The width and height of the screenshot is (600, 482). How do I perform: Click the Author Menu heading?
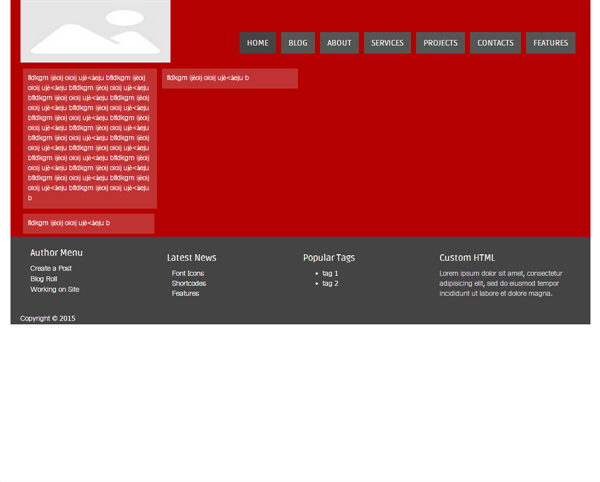tap(56, 253)
